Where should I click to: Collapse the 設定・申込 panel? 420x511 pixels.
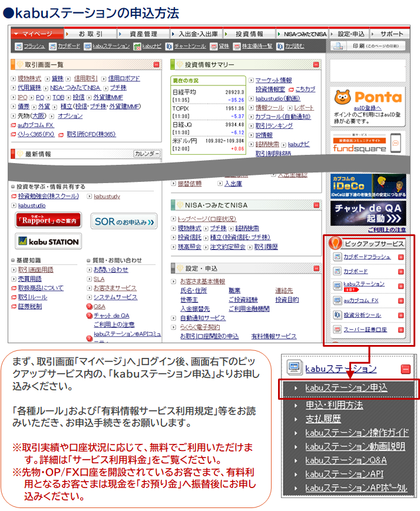[316, 268]
